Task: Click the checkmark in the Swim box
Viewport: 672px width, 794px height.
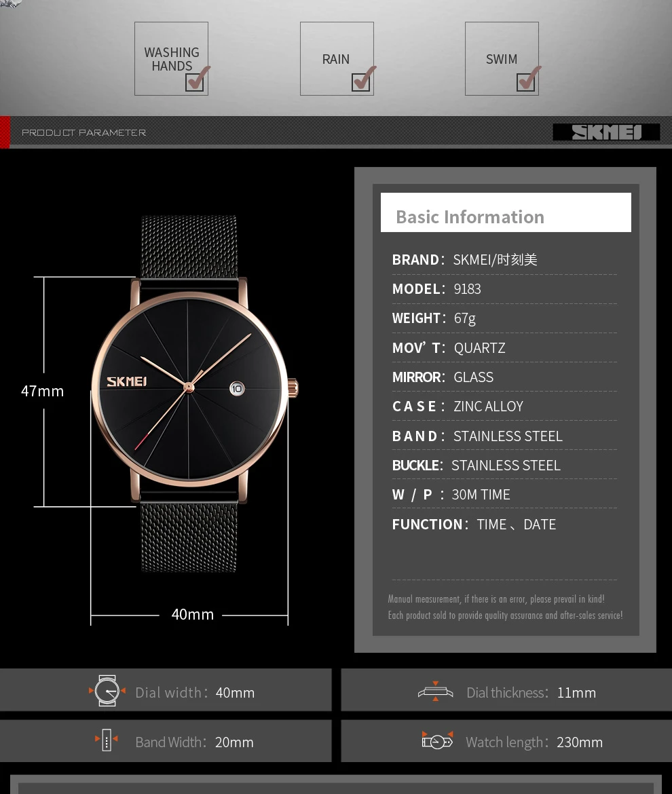Action: click(528, 79)
